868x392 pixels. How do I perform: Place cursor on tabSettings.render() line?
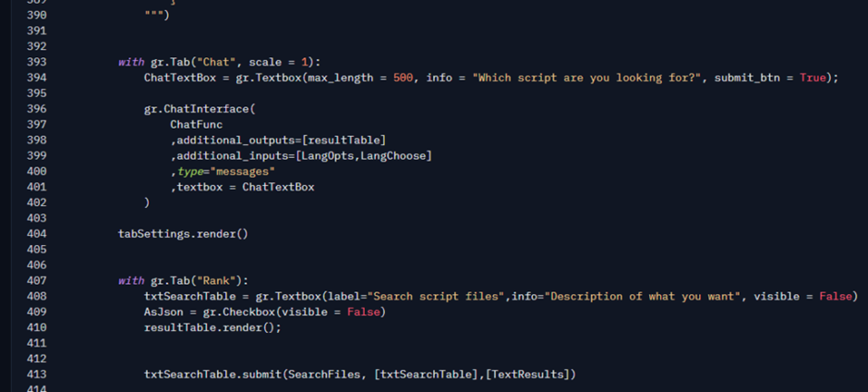[183, 234]
